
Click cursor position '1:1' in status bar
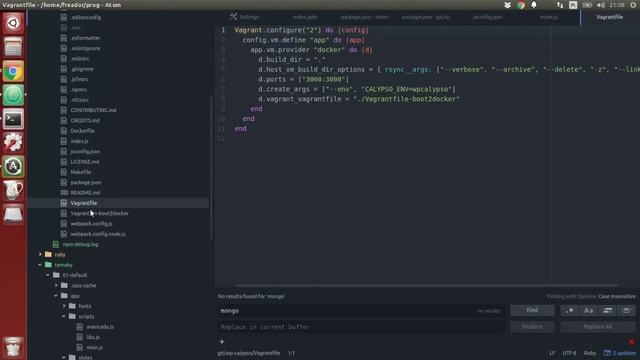[x=291, y=353]
